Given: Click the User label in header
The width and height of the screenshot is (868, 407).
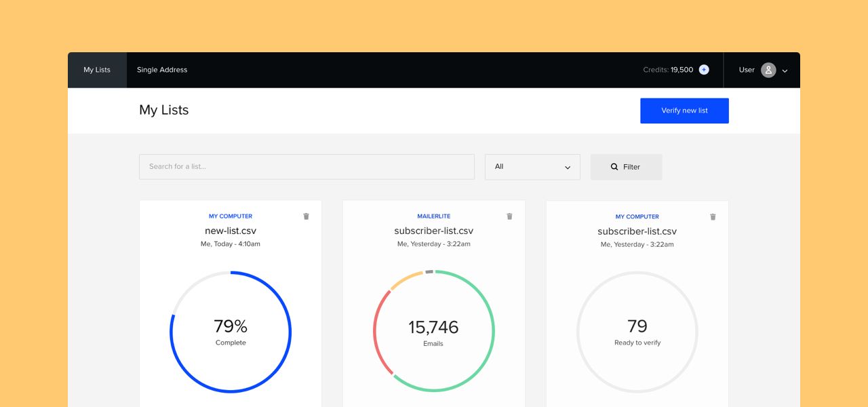Looking at the screenshot, I should [x=747, y=70].
